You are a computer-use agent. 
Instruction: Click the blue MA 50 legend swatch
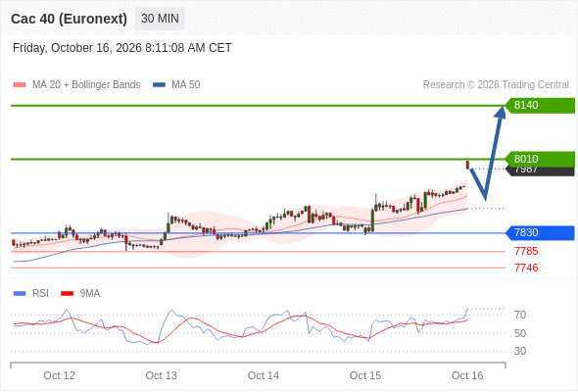coord(159,85)
